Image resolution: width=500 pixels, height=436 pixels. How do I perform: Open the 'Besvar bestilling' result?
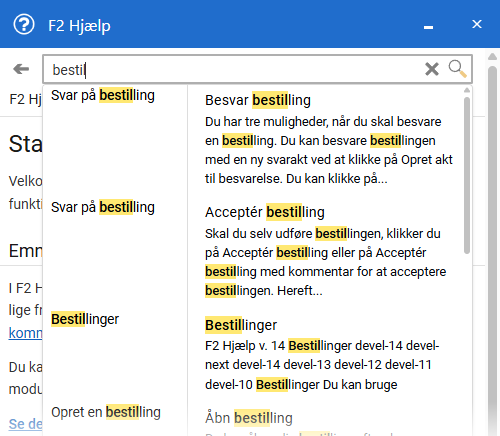(258, 100)
